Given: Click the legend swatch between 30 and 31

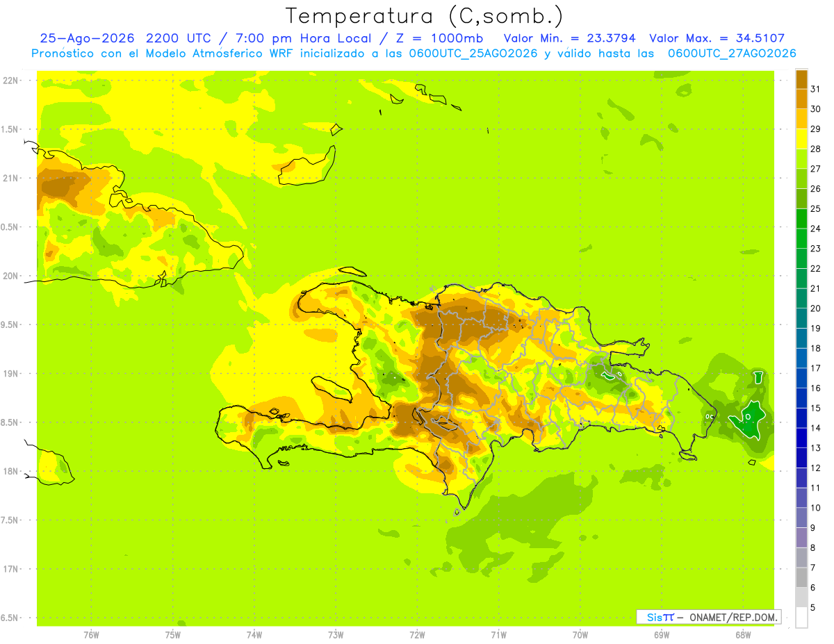Looking at the screenshot, I should point(801,99).
